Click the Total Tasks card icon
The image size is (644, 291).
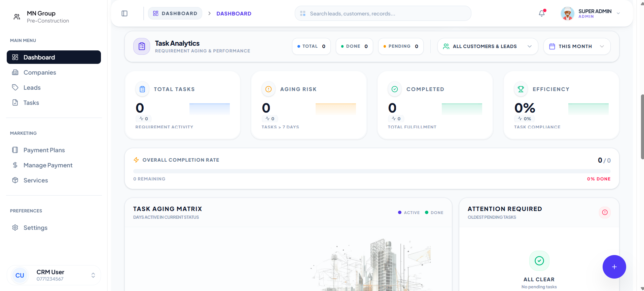[x=142, y=89]
